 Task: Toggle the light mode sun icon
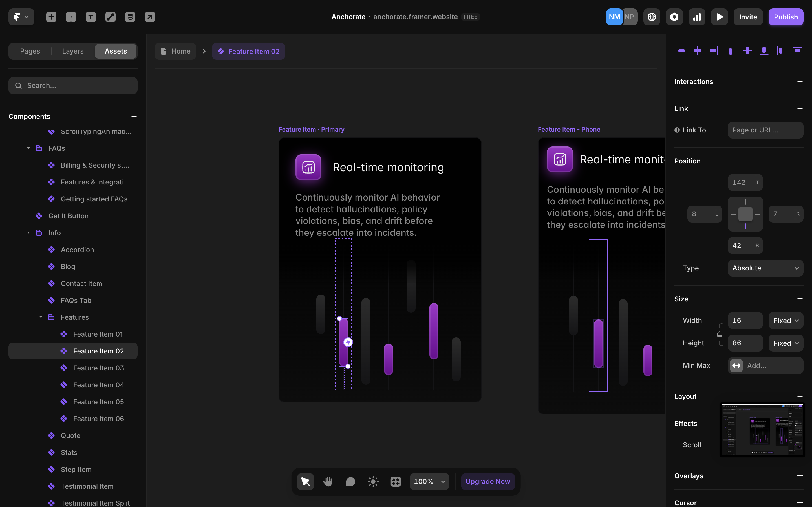click(373, 482)
